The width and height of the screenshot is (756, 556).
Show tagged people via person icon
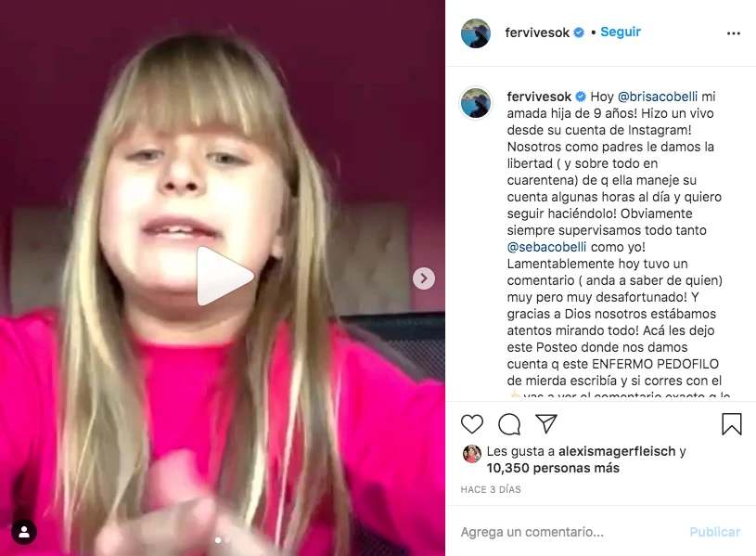click(x=24, y=532)
